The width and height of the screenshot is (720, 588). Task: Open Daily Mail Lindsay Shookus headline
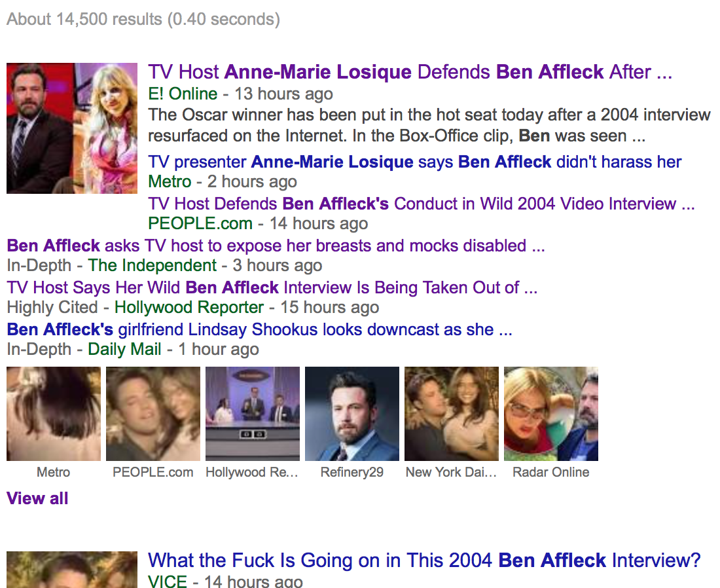tap(259, 329)
